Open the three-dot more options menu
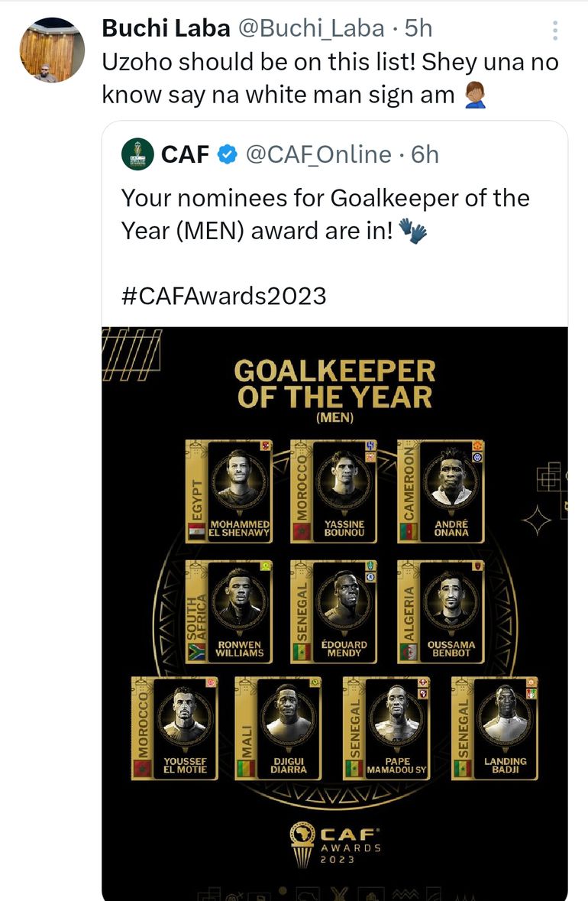The height and width of the screenshot is (901, 588). 555,31
